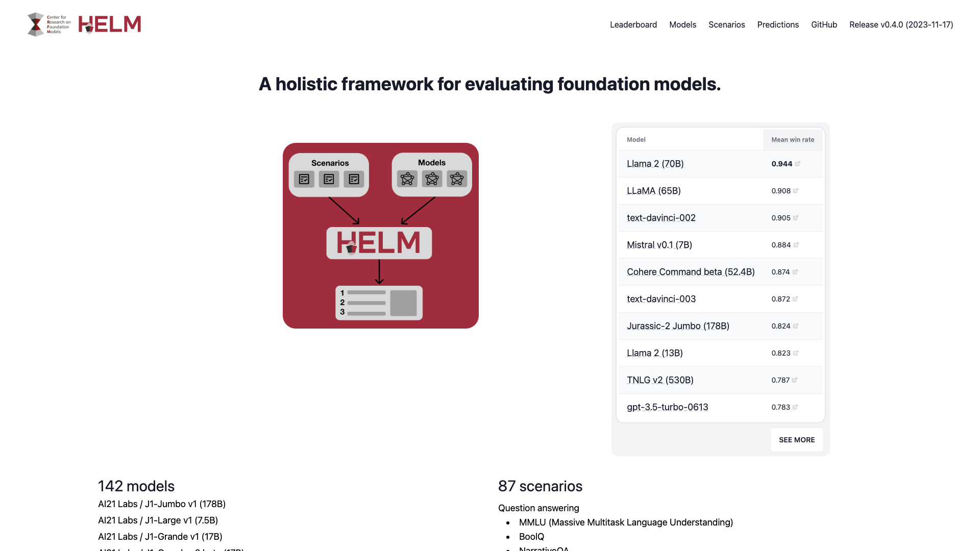
Task: Open the Scenarios nav item
Action: (726, 24)
